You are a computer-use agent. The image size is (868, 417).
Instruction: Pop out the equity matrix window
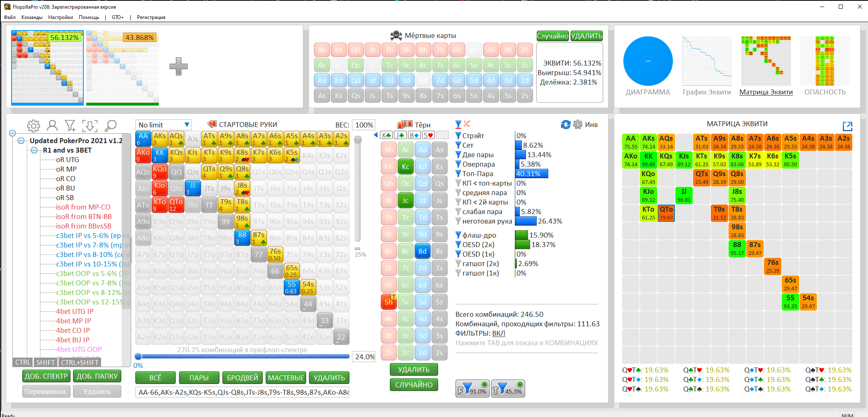tap(847, 126)
